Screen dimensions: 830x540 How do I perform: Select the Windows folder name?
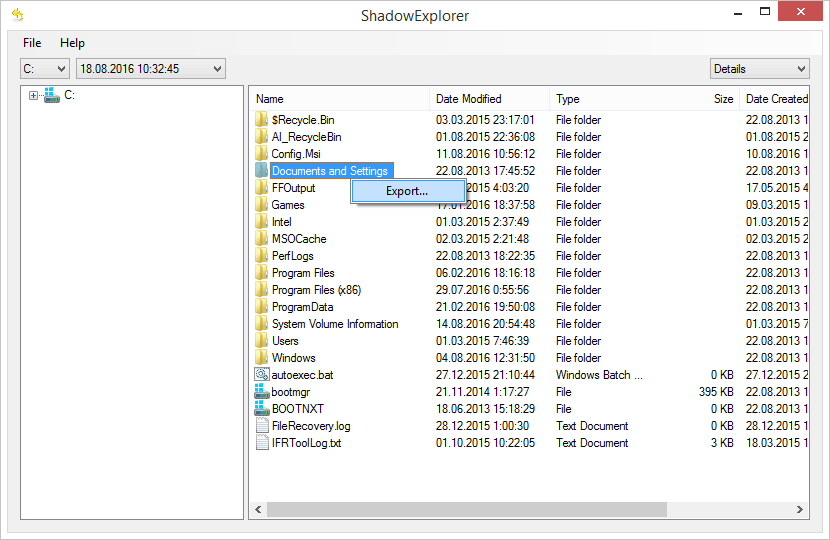[293, 358]
